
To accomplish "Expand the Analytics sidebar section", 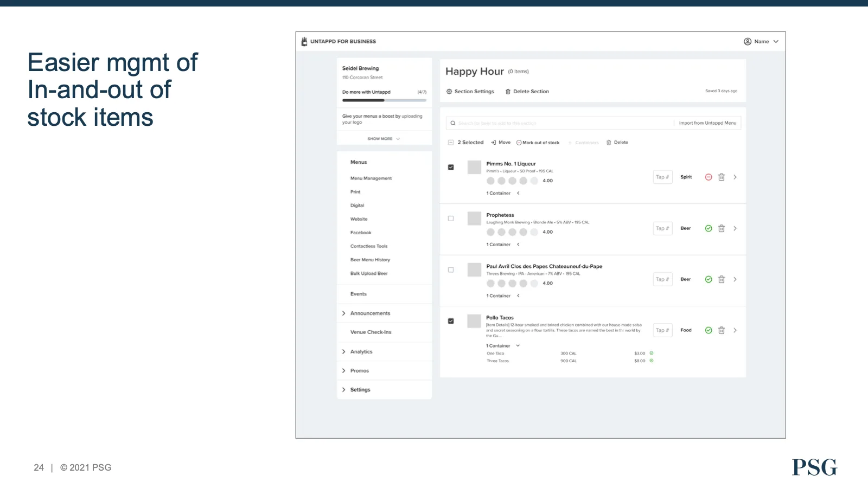I will 343,352.
